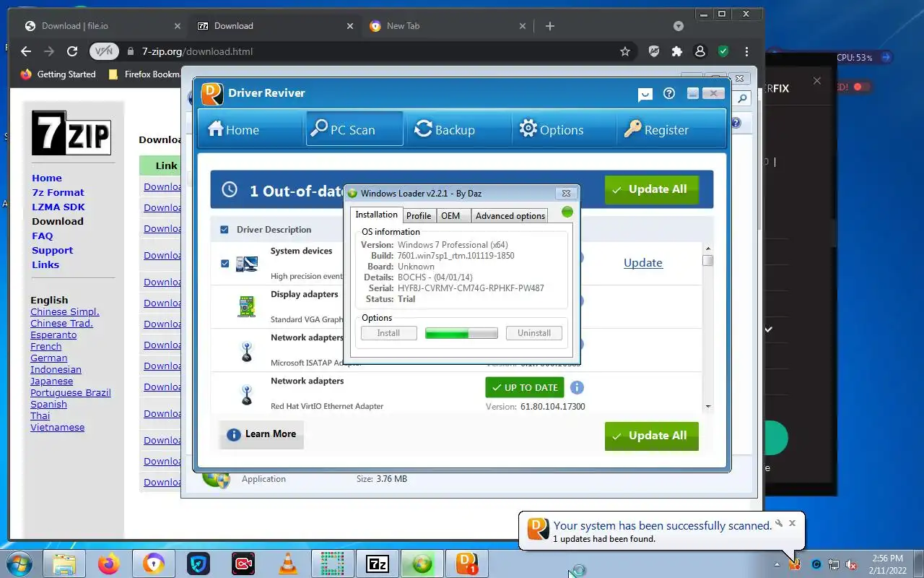Image resolution: width=924 pixels, height=578 pixels.
Task: Switch to Windows Loader in the taskbar
Action: click(x=422, y=564)
